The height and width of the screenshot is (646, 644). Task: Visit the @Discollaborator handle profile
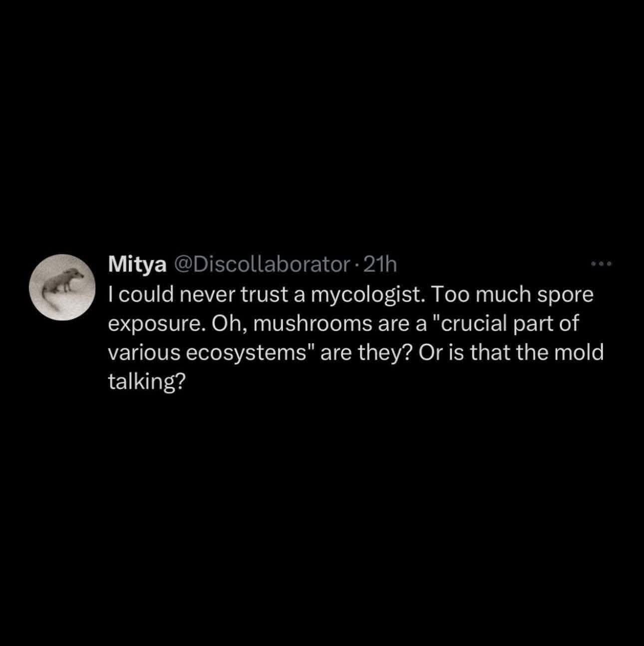(x=260, y=264)
